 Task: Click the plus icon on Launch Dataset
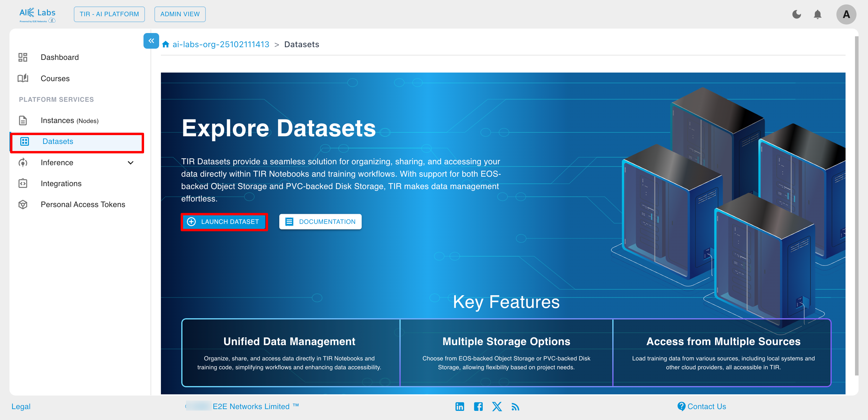click(x=191, y=222)
